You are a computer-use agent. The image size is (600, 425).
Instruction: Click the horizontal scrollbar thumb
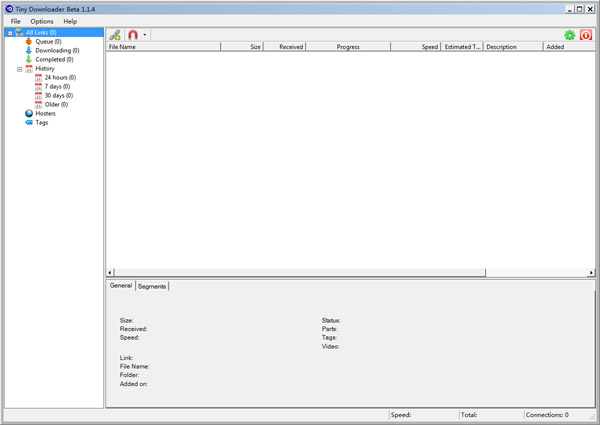pos(300,272)
